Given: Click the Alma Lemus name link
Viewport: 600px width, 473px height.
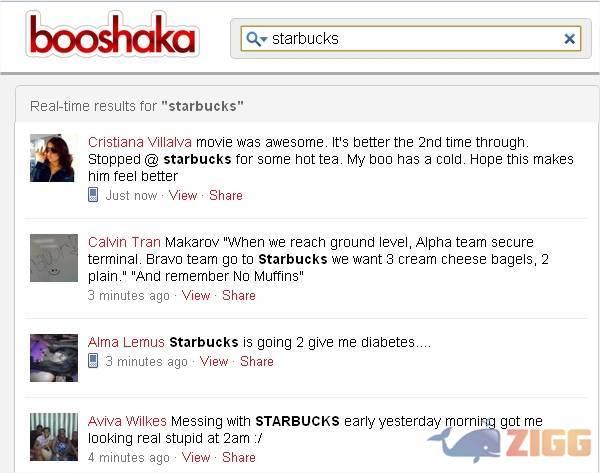Looking at the screenshot, I should (x=126, y=342).
